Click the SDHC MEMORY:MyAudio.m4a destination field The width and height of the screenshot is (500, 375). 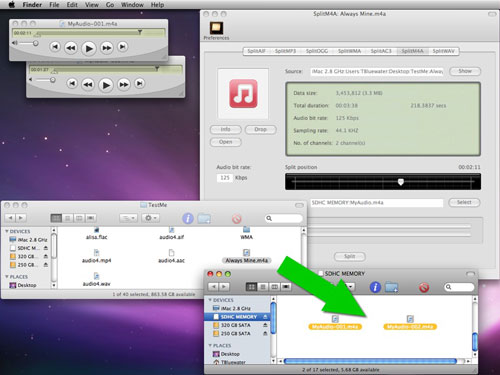pyautogui.click(x=377, y=203)
